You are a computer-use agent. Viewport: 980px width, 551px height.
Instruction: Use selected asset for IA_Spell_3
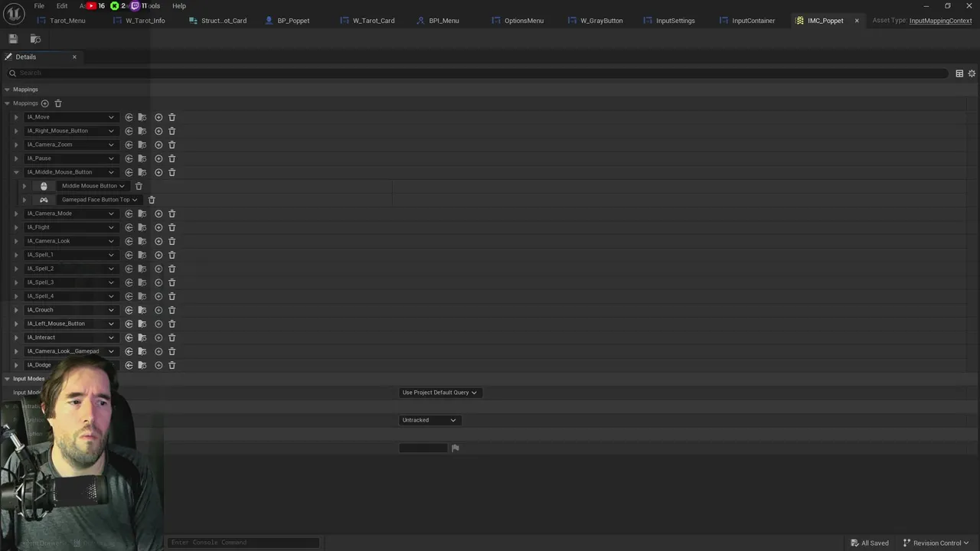(x=129, y=282)
